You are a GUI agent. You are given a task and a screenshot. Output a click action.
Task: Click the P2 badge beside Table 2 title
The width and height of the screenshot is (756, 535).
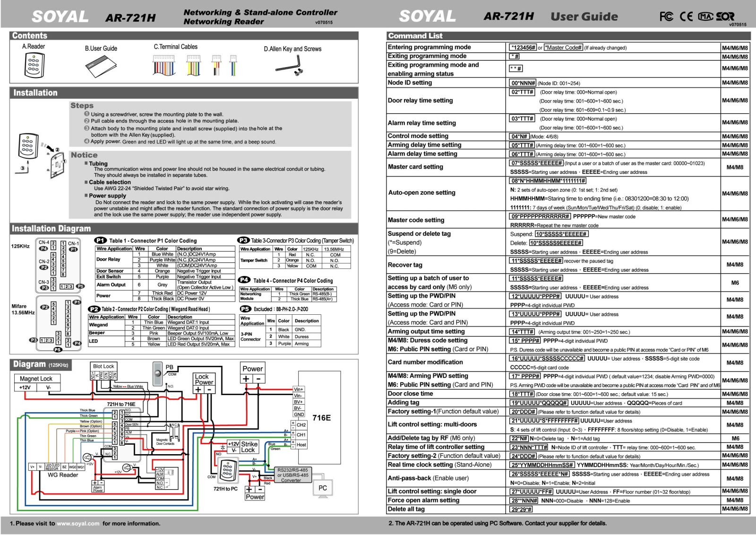pos(94,309)
